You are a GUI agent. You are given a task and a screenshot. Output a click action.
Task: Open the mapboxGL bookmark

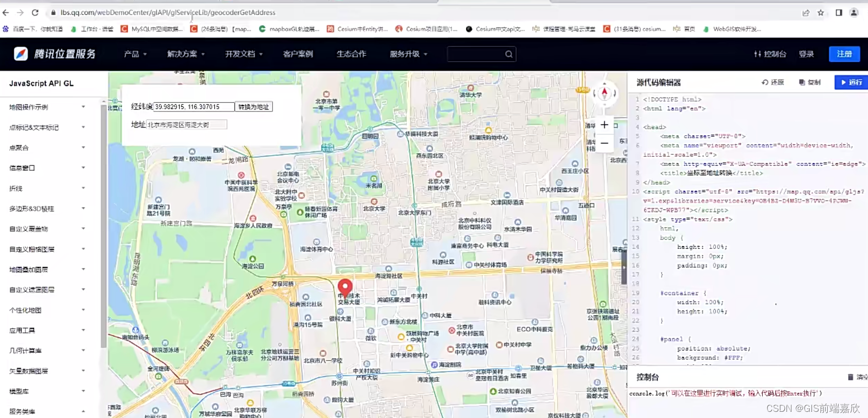(x=289, y=29)
